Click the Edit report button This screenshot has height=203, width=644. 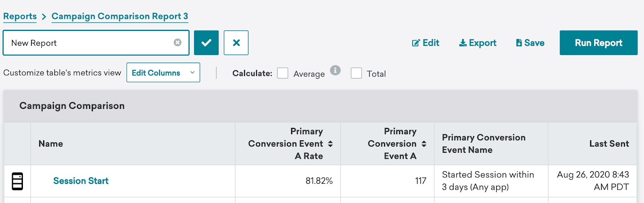point(425,43)
